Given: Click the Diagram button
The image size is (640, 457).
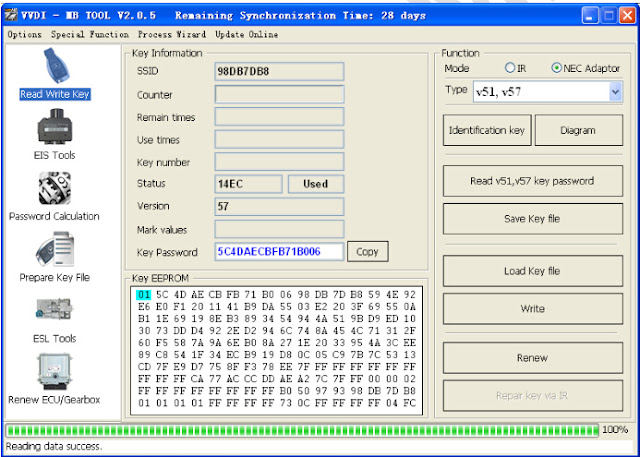Looking at the screenshot, I should pos(578,130).
